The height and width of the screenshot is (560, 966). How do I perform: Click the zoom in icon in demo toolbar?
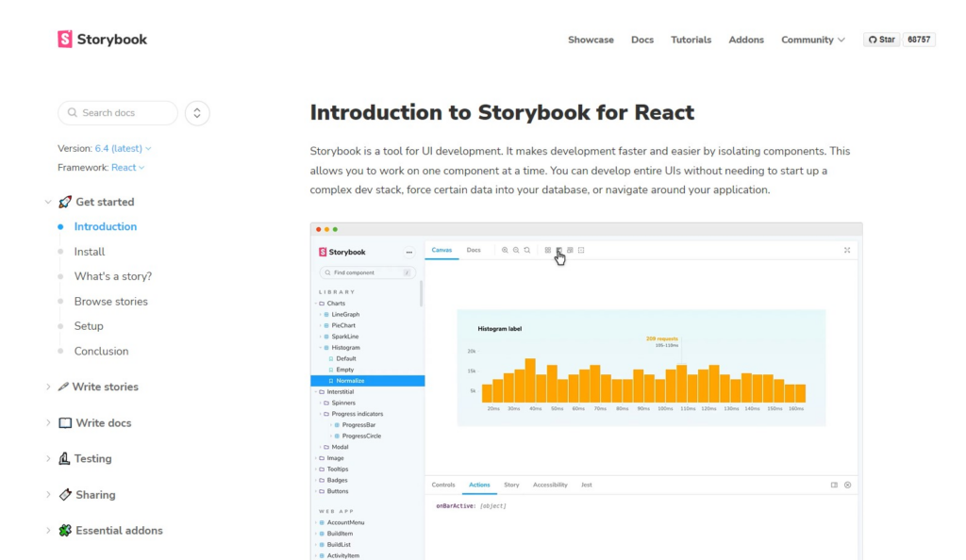click(x=505, y=250)
